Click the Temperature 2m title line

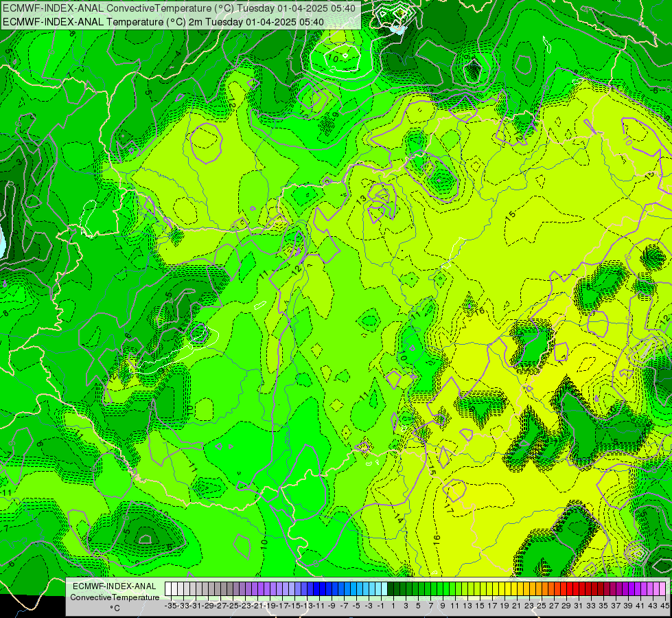point(163,22)
